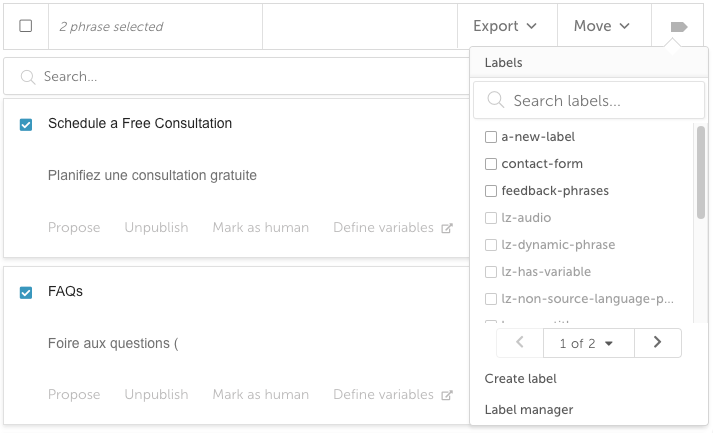Click the magnifier icon in phrase search

pos(28,77)
